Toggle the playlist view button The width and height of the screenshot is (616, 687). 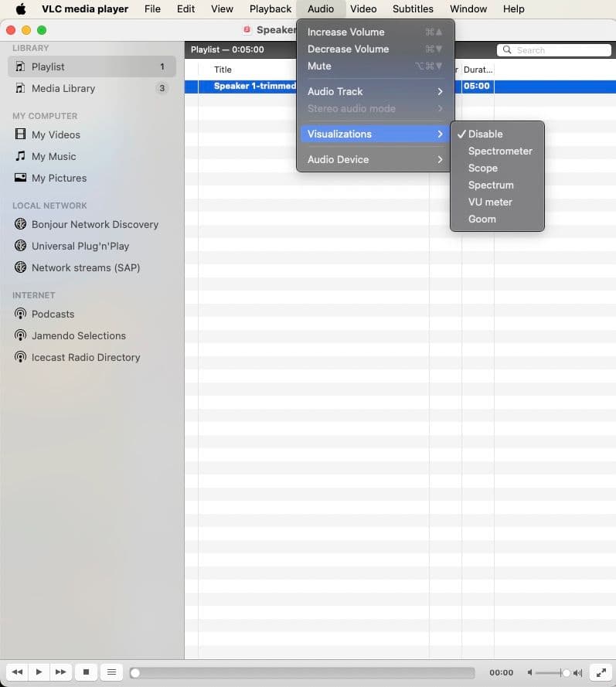(x=111, y=672)
